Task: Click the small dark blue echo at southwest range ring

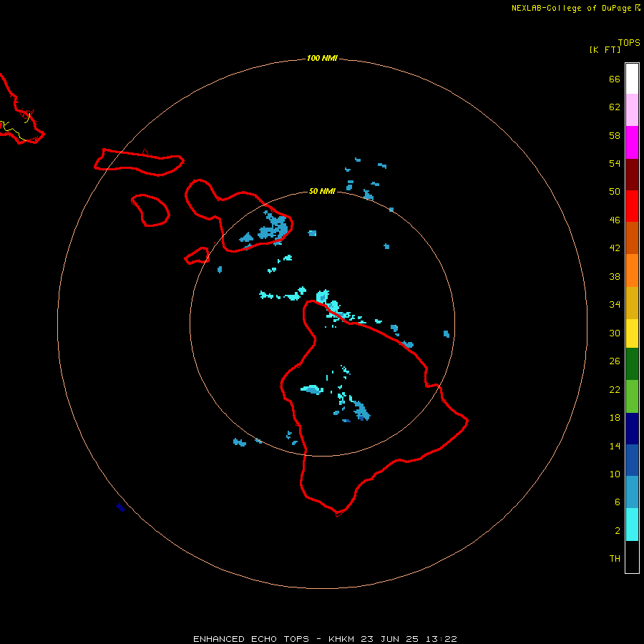Action: [120, 507]
